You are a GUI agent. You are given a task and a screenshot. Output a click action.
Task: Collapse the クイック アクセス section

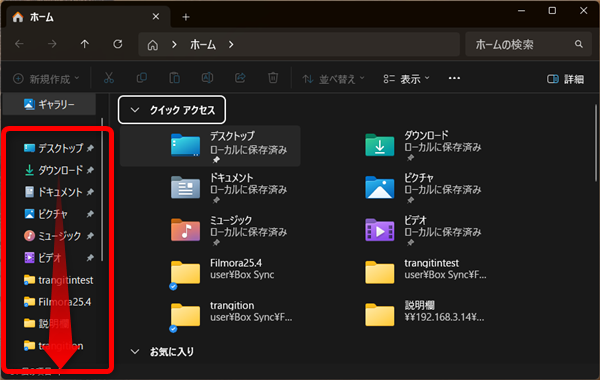click(x=135, y=110)
